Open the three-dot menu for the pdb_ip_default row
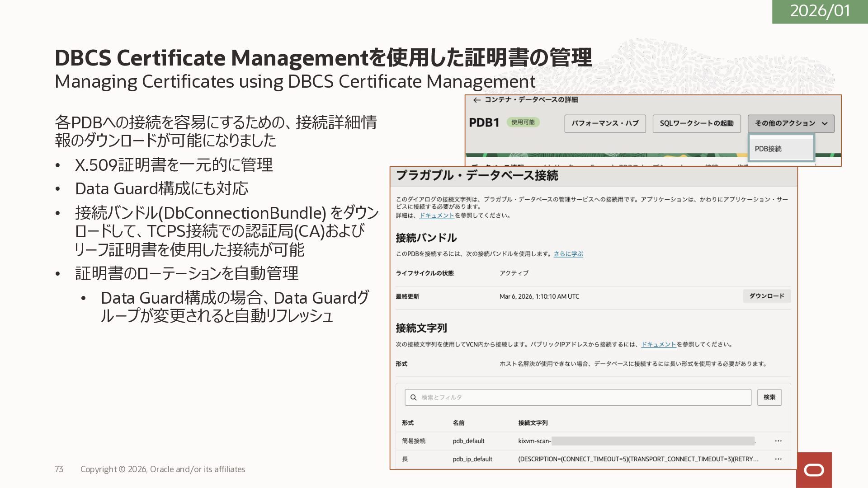The width and height of the screenshot is (868, 488). (x=778, y=459)
